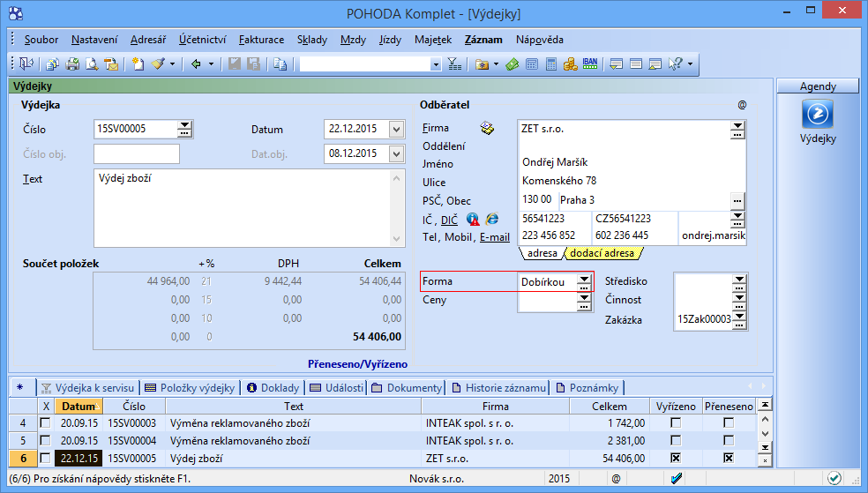This screenshot has width=868, height=493.
Task: Open the Datum date picker dropdown
Action: [396, 130]
